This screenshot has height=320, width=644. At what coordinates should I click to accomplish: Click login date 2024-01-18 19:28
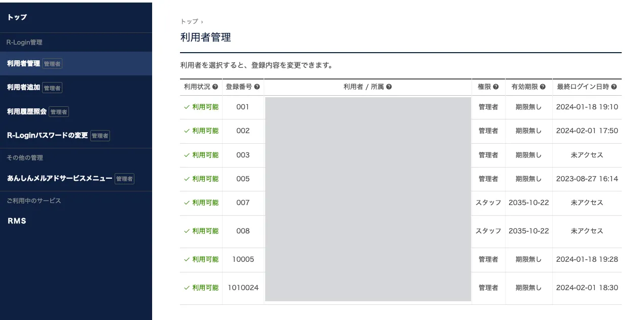[587, 259]
